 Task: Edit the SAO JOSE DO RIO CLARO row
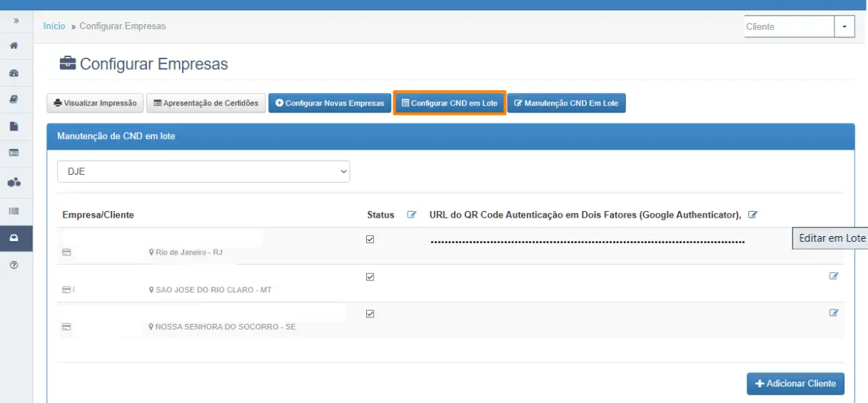click(x=833, y=276)
